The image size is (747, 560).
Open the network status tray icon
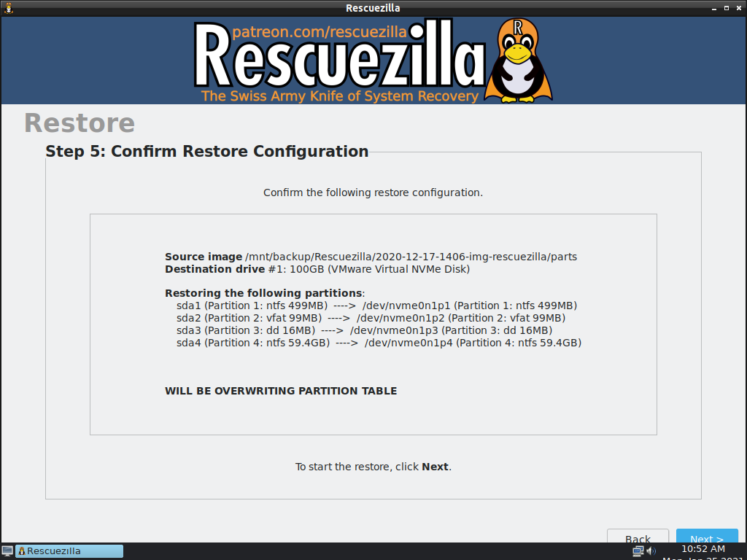pyautogui.click(x=638, y=551)
